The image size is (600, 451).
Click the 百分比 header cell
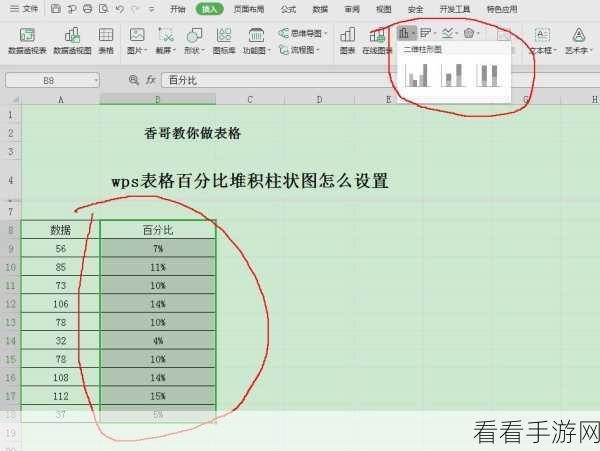pos(158,230)
